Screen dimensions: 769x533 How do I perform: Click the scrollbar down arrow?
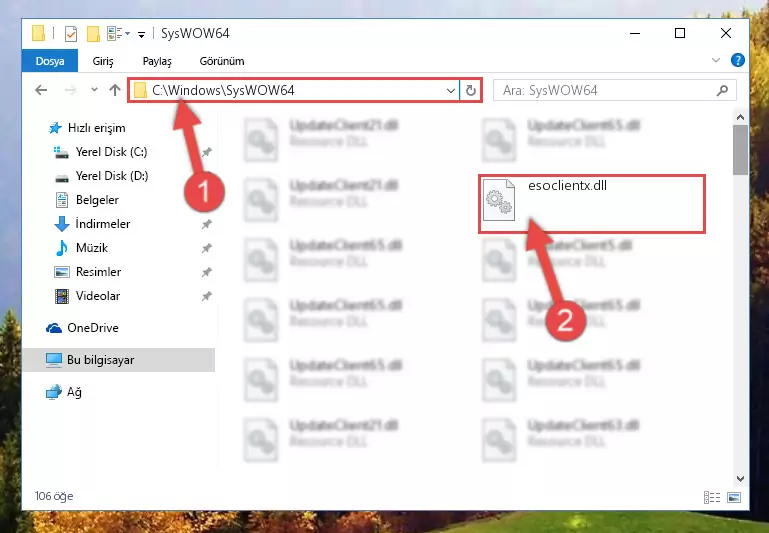(740, 478)
